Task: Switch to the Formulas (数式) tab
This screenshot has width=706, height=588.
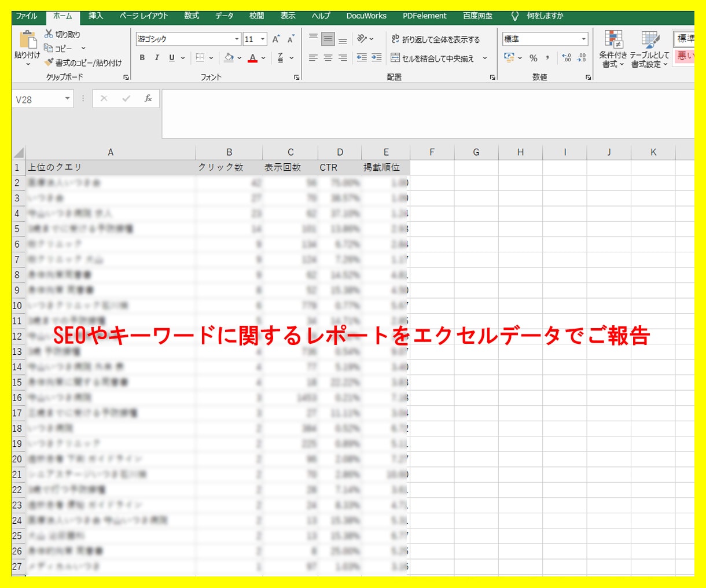Action: point(192,16)
